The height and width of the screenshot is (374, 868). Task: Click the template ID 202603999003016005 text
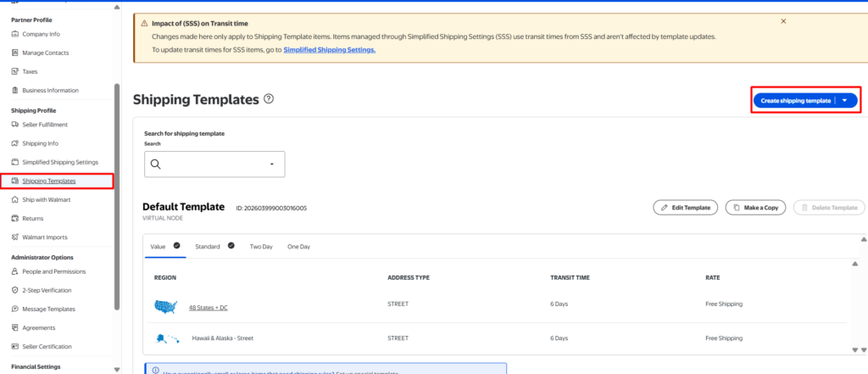click(271, 209)
